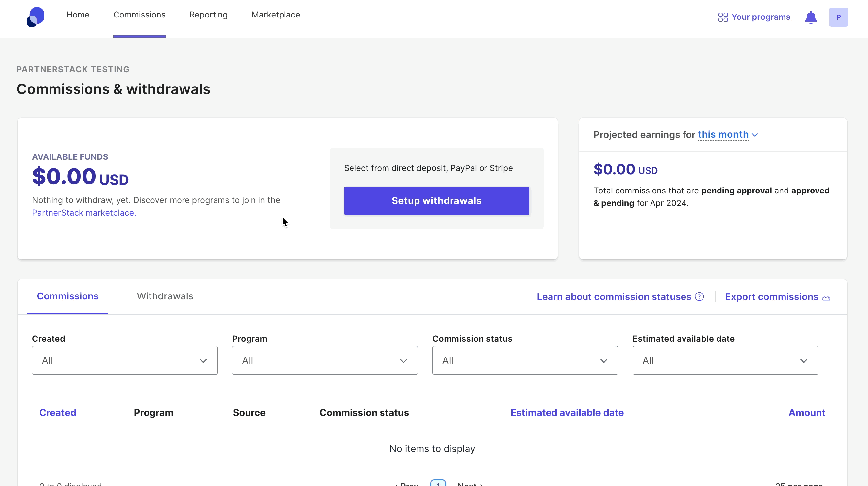Go to Reporting in the top navigation
The width and height of the screenshot is (868, 486).
[x=208, y=15]
